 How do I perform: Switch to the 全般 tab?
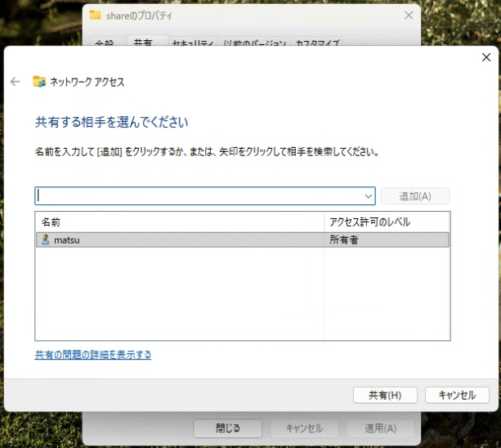pos(105,42)
